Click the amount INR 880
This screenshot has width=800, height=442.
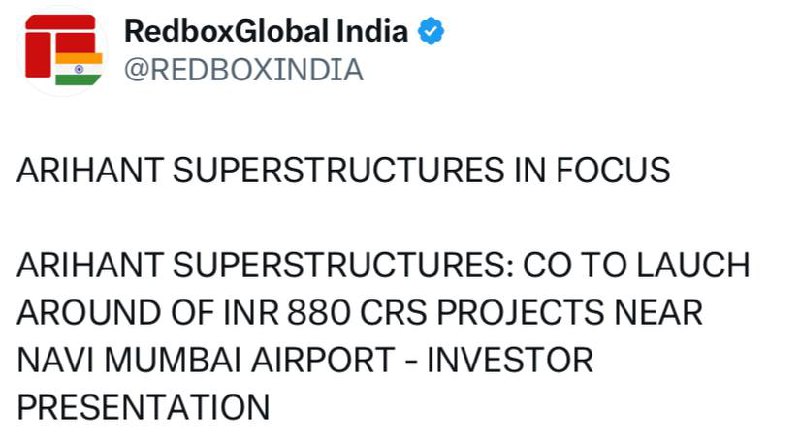click(287, 313)
